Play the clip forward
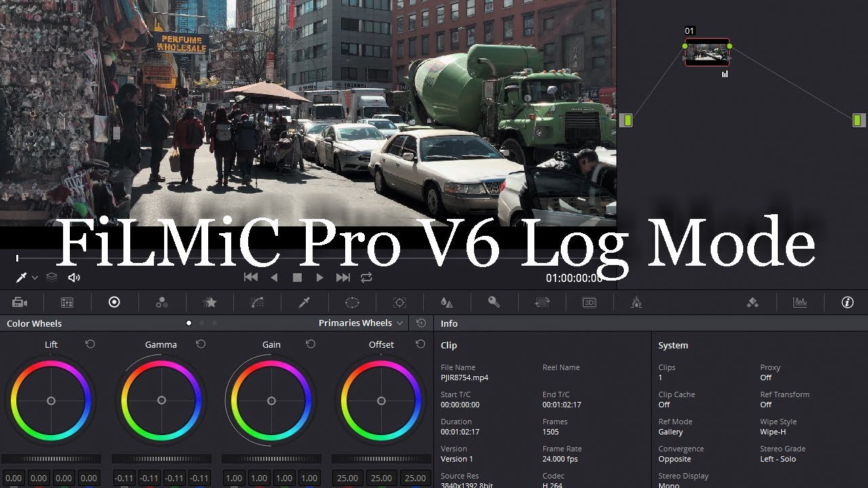The height and width of the screenshot is (488, 868). pyautogui.click(x=319, y=277)
